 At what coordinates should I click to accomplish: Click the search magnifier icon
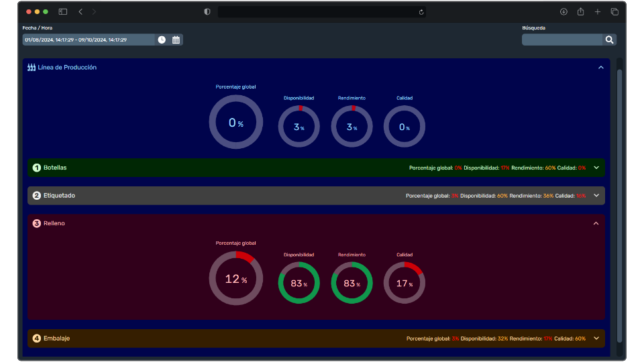[609, 40]
